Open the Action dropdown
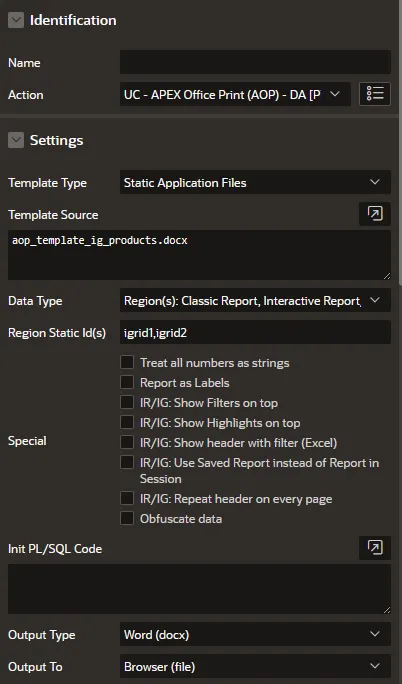 tap(235, 94)
